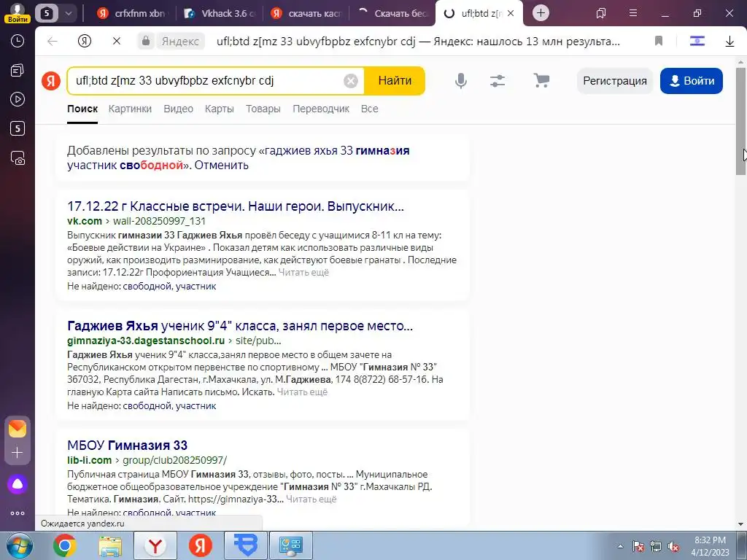
Task: Click the blue Войти login button
Action: coord(692,80)
